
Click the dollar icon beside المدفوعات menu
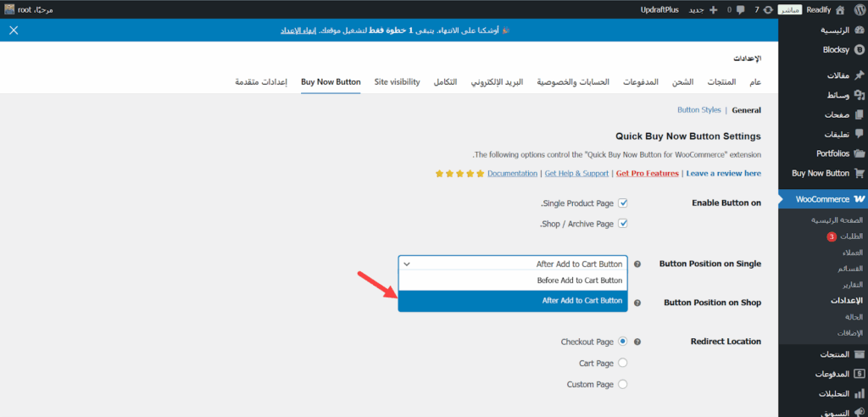coord(860,374)
